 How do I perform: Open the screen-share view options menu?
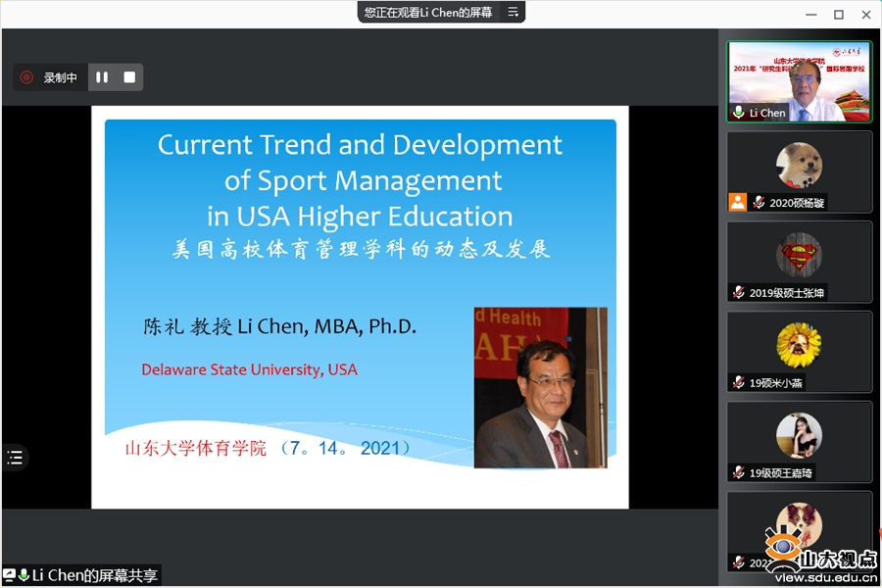[x=513, y=12]
